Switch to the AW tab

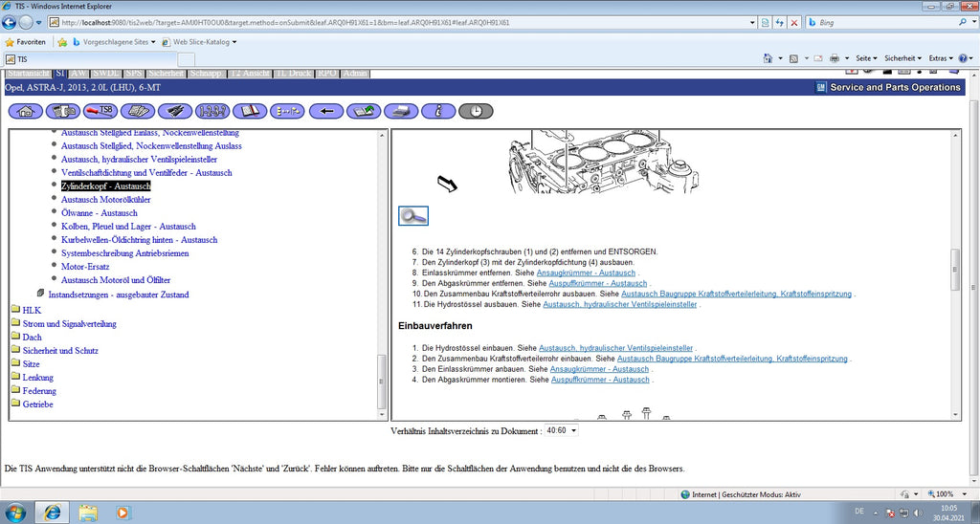coord(78,73)
